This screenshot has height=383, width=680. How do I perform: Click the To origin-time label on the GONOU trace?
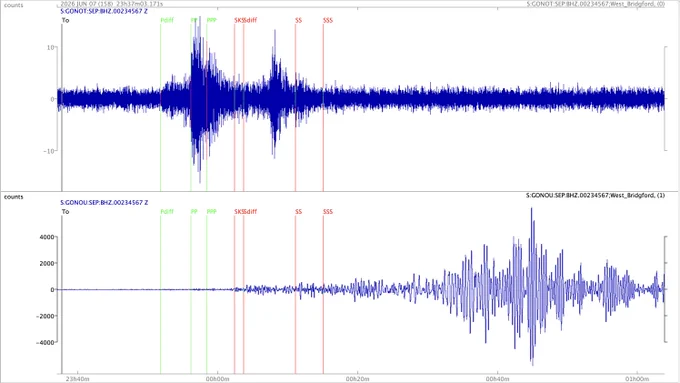click(x=65, y=212)
